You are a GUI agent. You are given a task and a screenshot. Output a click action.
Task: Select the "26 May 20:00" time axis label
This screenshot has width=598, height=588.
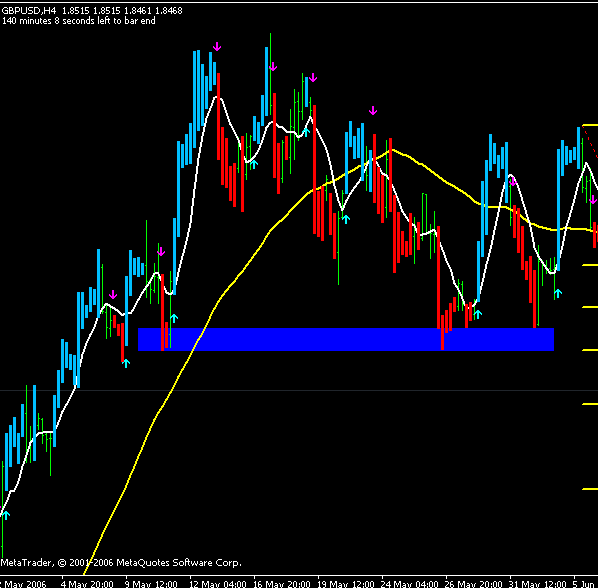coord(474,584)
